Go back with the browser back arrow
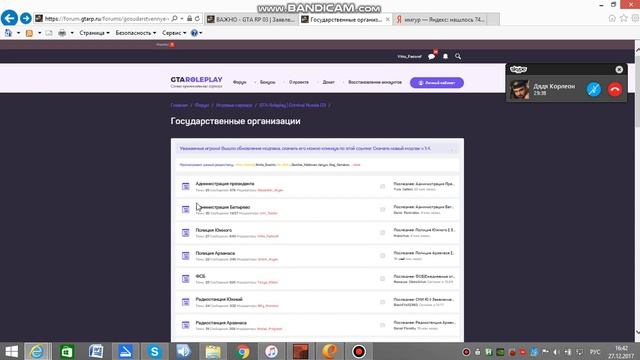 click(9, 18)
